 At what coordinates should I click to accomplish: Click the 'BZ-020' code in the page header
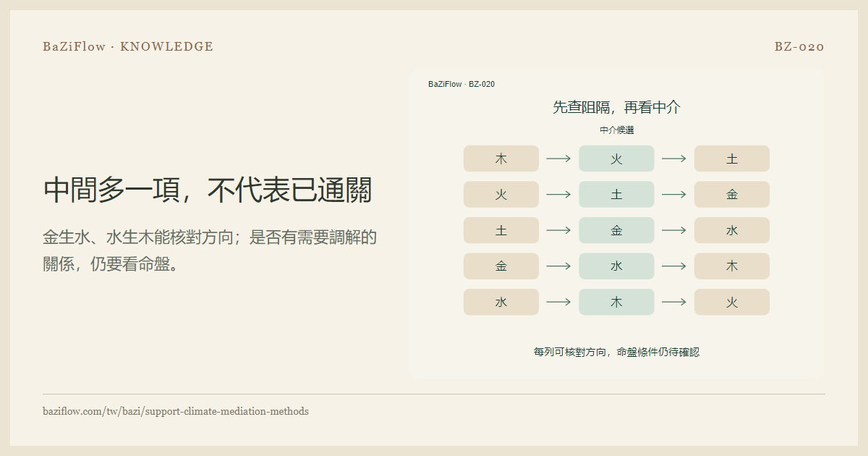click(x=799, y=46)
